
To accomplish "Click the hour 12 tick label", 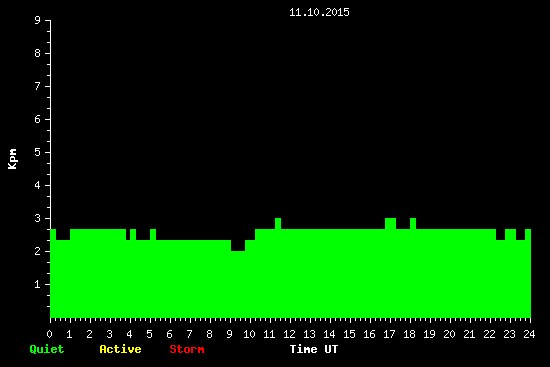I will pyautogui.click(x=289, y=334).
